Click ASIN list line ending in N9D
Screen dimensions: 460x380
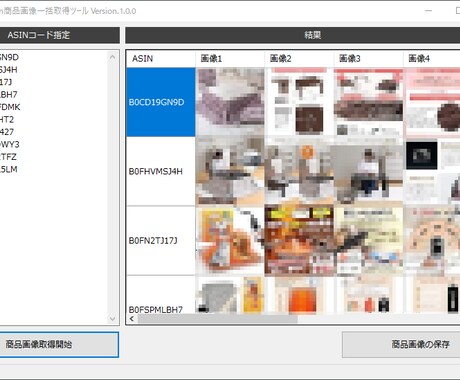(x=9, y=57)
